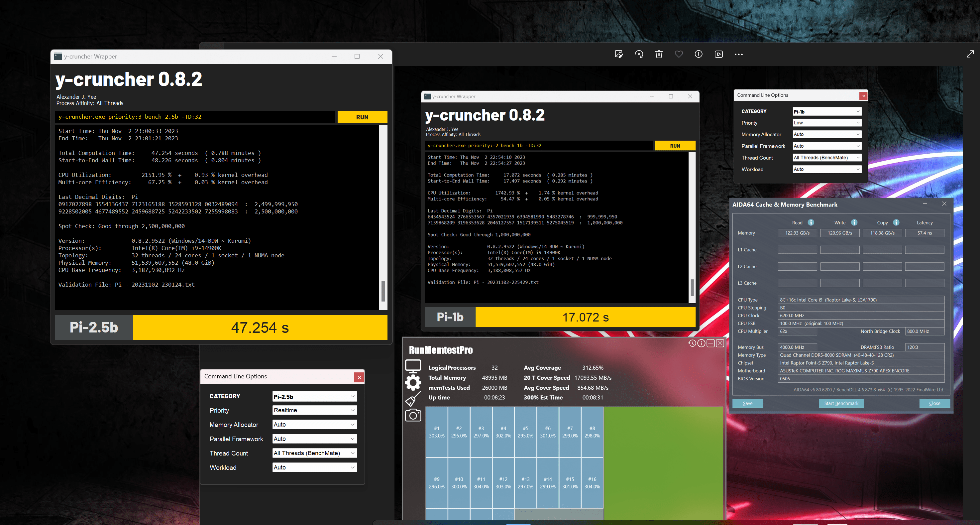Click RUN in the Pi-1b y-cruncher window
980x525 pixels.
675,145
